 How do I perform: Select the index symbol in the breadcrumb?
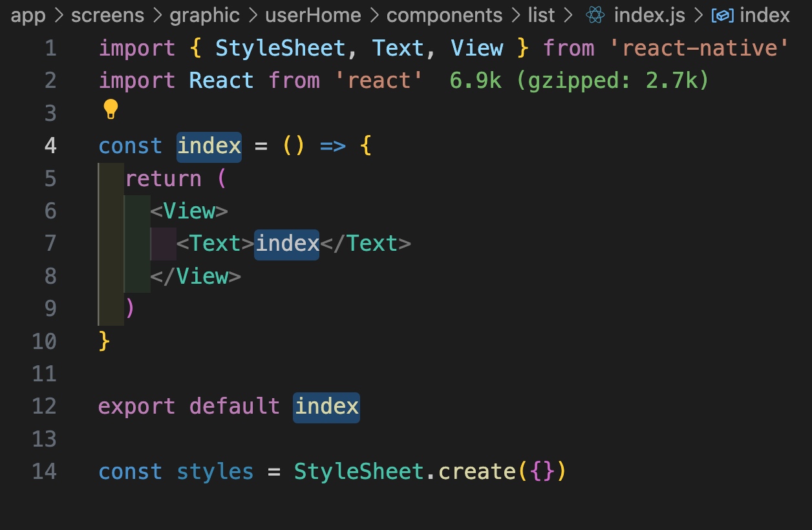click(x=764, y=15)
